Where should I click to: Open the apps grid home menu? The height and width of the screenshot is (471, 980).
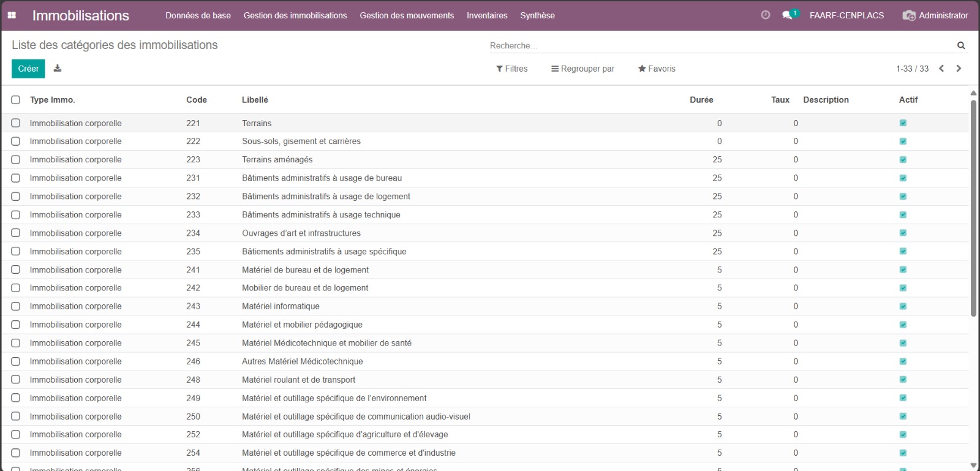click(12, 15)
